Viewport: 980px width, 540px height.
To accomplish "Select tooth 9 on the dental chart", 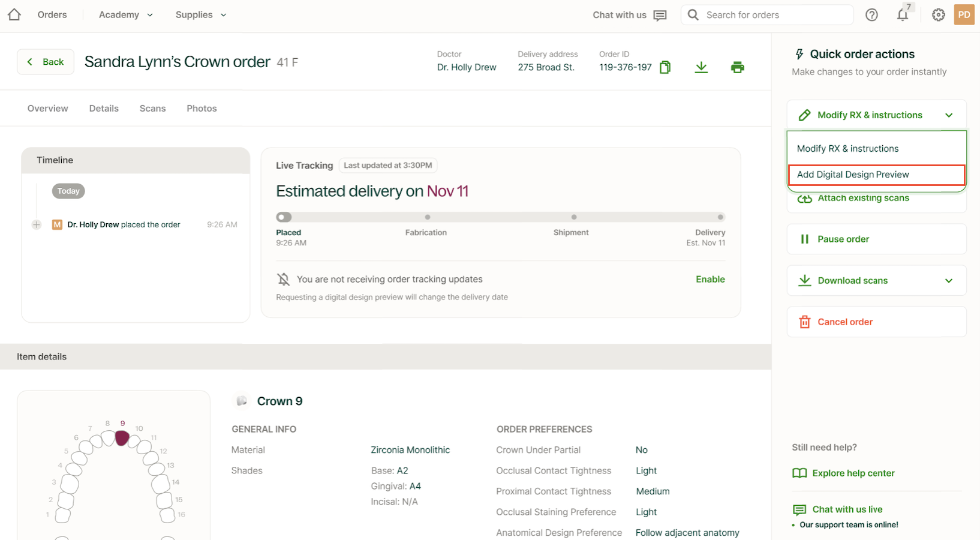I will (122, 438).
